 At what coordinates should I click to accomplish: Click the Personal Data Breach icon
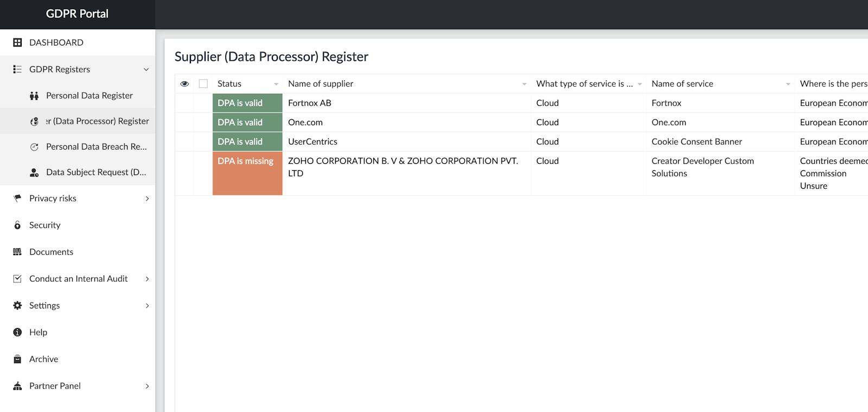[x=34, y=147]
